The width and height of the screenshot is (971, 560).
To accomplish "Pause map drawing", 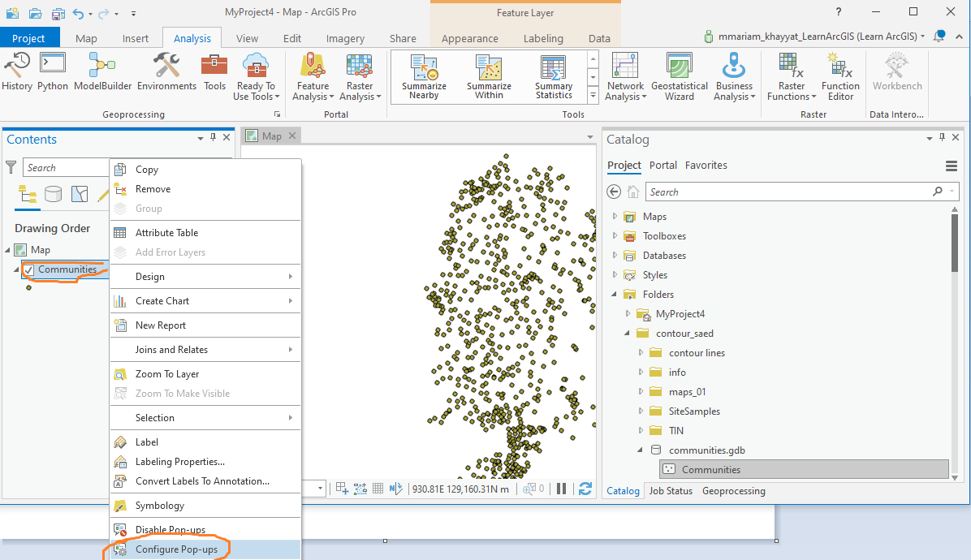I will 562,489.
